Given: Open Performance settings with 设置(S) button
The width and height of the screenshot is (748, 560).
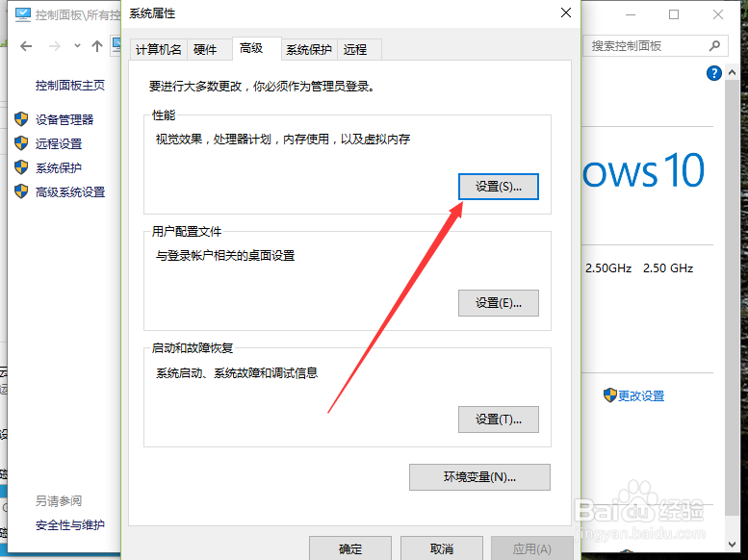Looking at the screenshot, I should point(499,187).
